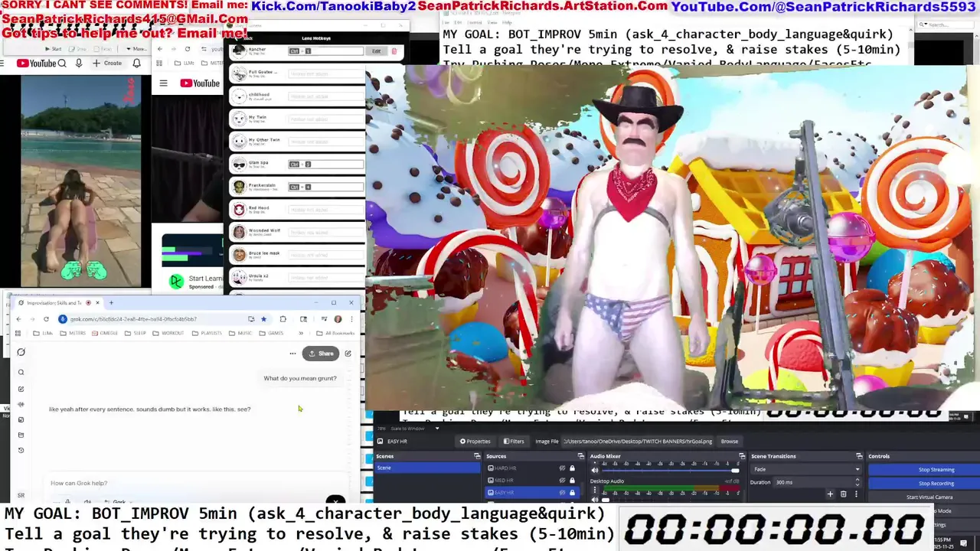Click the YouTube logo in left window
980x551 pixels.
[x=35, y=64]
